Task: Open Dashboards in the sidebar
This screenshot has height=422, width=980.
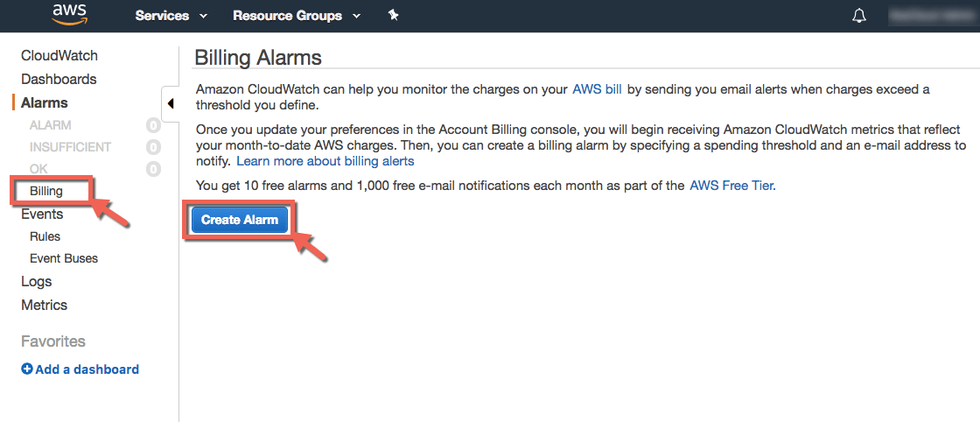Action: coord(59,80)
